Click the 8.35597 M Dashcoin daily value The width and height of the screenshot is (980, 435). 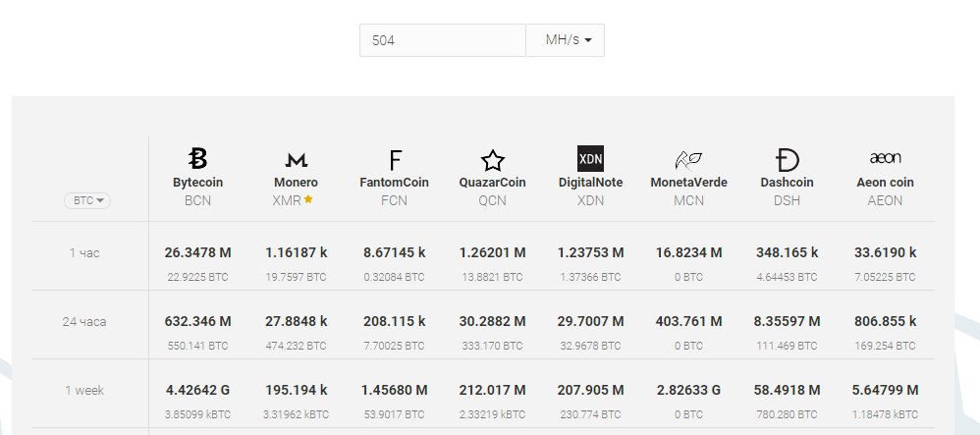(787, 322)
